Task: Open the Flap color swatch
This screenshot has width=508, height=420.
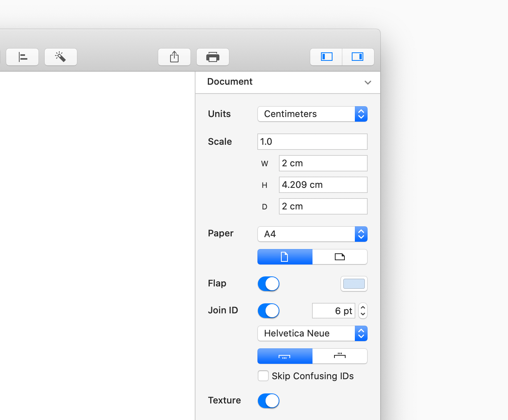Action: point(354,284)
